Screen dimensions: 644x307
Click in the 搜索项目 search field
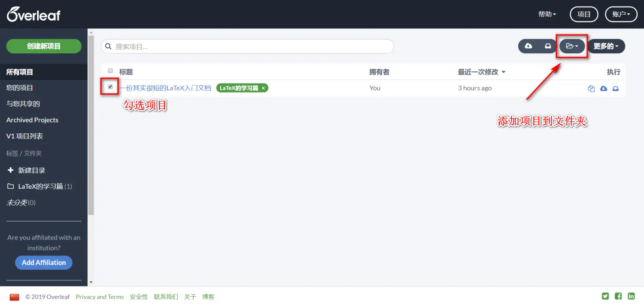[x=247, y=46]
